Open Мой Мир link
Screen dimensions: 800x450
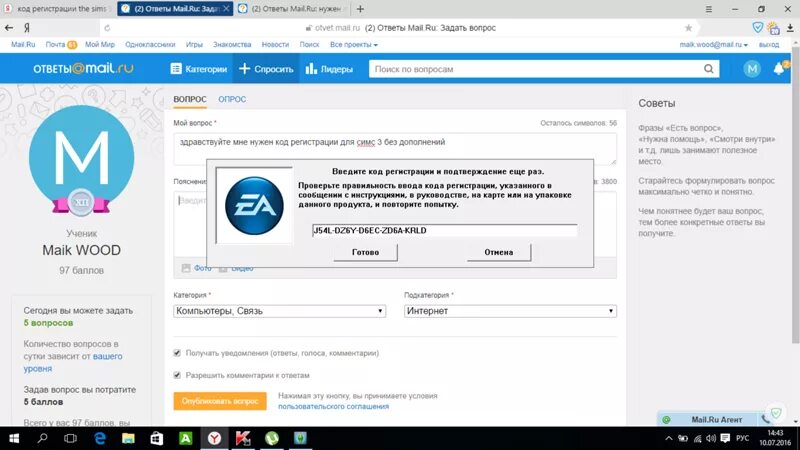(99, 45)
